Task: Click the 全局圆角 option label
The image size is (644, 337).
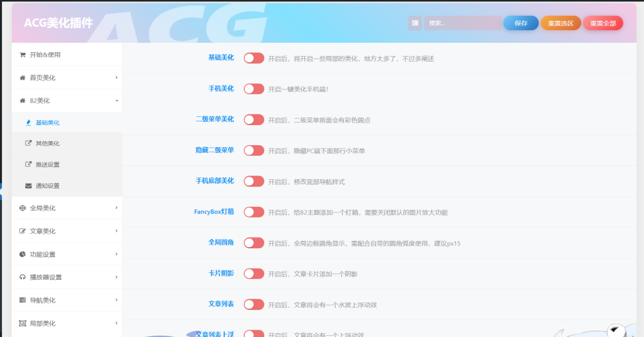Action: [221, 242]
